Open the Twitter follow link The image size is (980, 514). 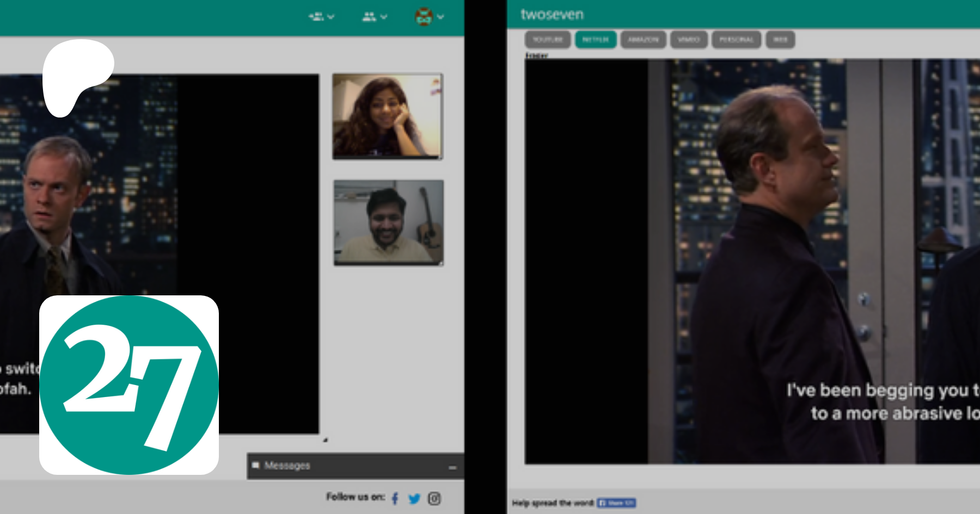[x=414, y=498]
